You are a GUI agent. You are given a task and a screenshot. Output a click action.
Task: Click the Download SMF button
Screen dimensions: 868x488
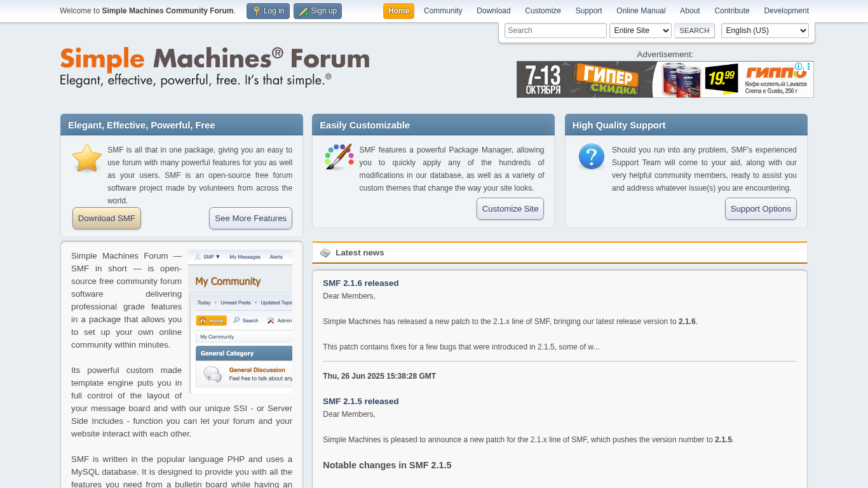click(x=107, y=219)
